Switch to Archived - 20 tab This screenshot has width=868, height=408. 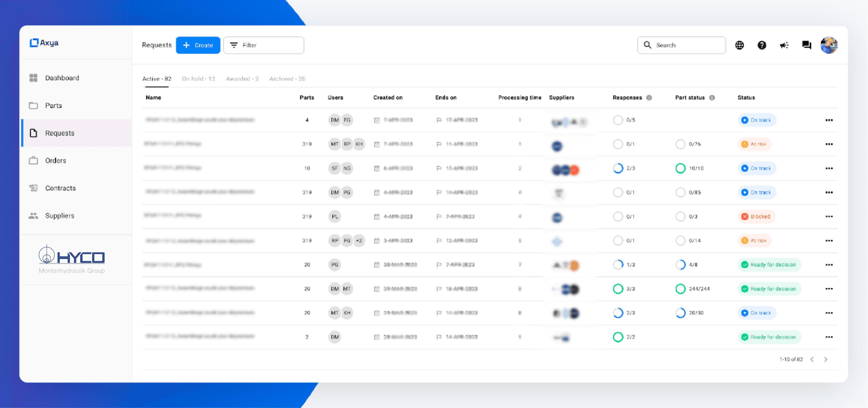(x=287, y=79)
